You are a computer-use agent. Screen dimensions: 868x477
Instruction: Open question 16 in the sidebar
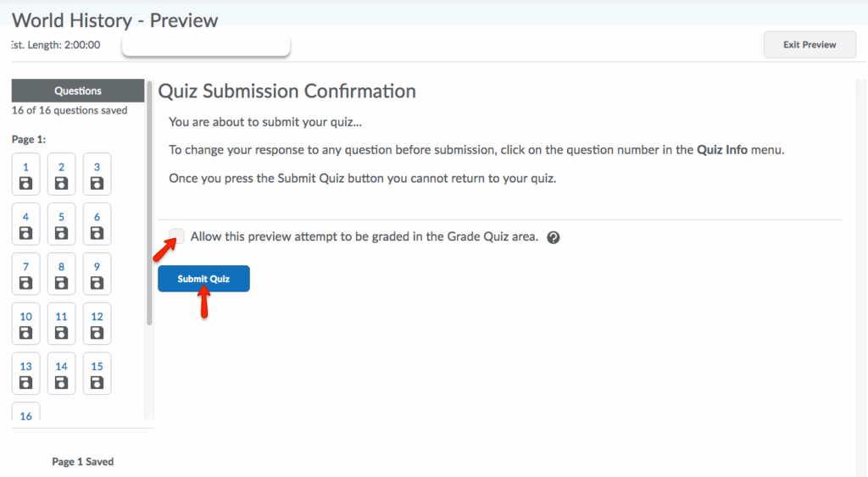click(x=25, y=416)
